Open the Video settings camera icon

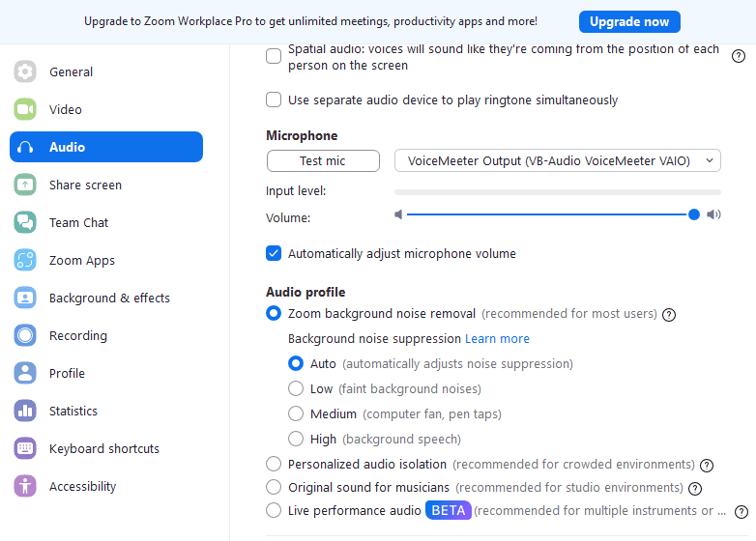pyautogui.click(x=25, y=109)
